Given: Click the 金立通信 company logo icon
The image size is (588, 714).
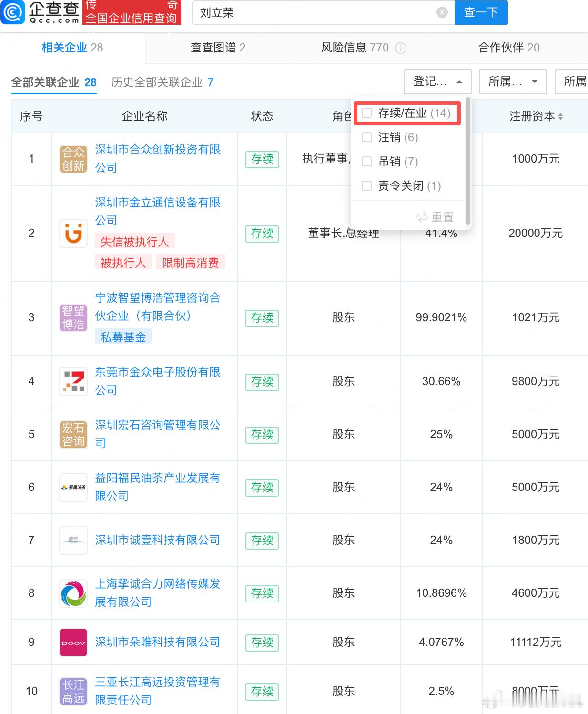Looking at the screenshot, I should (73, 234).
